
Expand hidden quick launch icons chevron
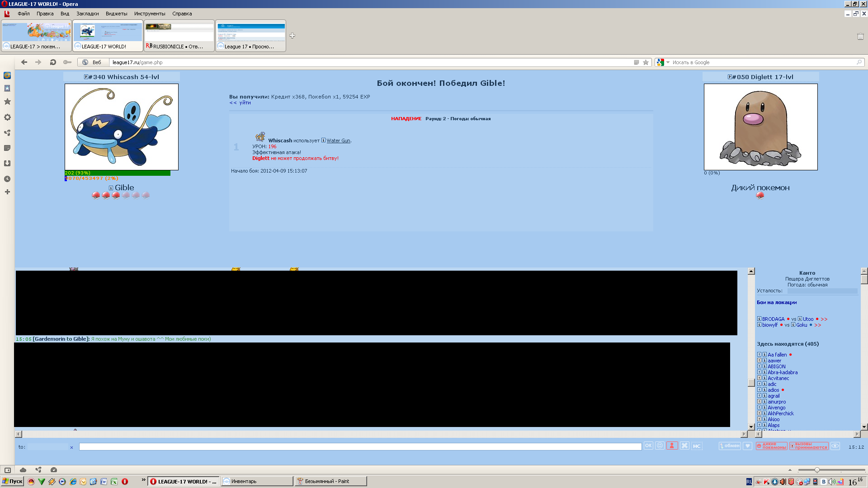(x=144, y=480)
